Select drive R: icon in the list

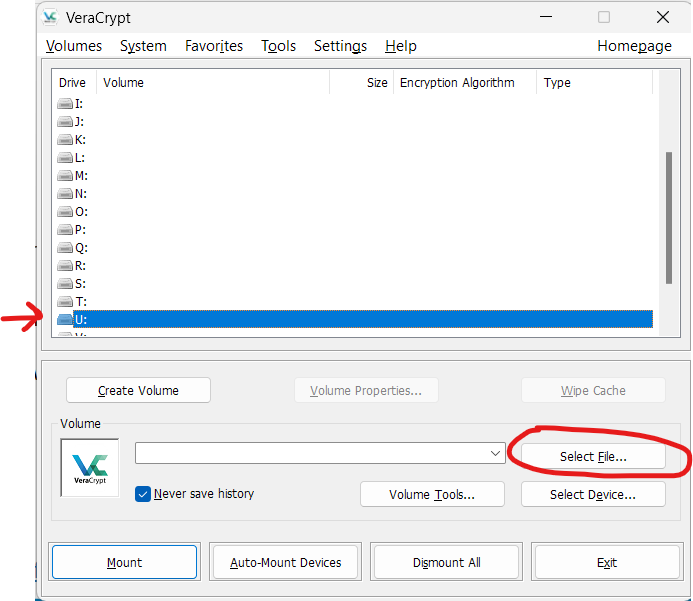coord(65,266)
